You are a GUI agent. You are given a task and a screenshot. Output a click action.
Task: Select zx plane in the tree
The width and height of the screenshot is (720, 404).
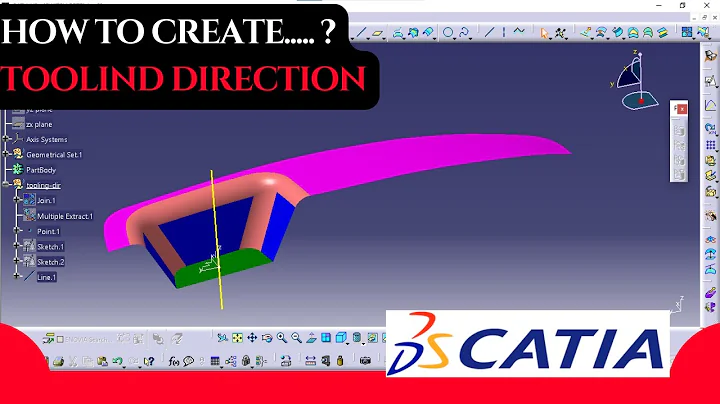(x=39, y=124)
